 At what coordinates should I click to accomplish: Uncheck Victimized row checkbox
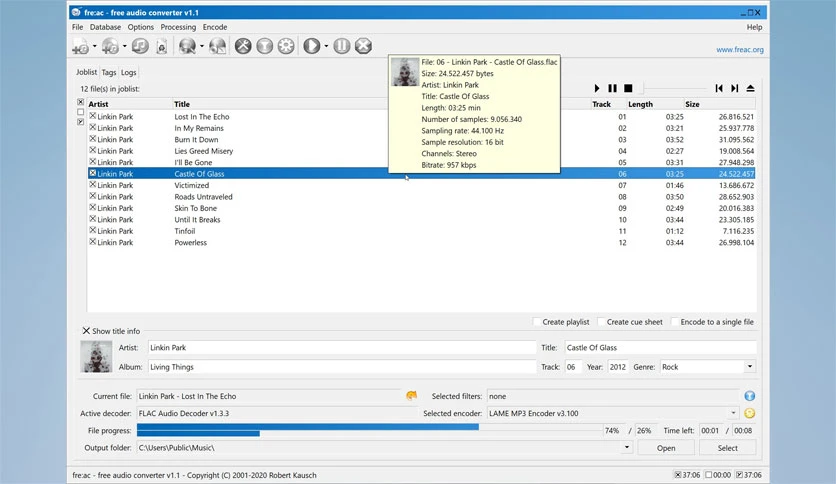(92, 184)
